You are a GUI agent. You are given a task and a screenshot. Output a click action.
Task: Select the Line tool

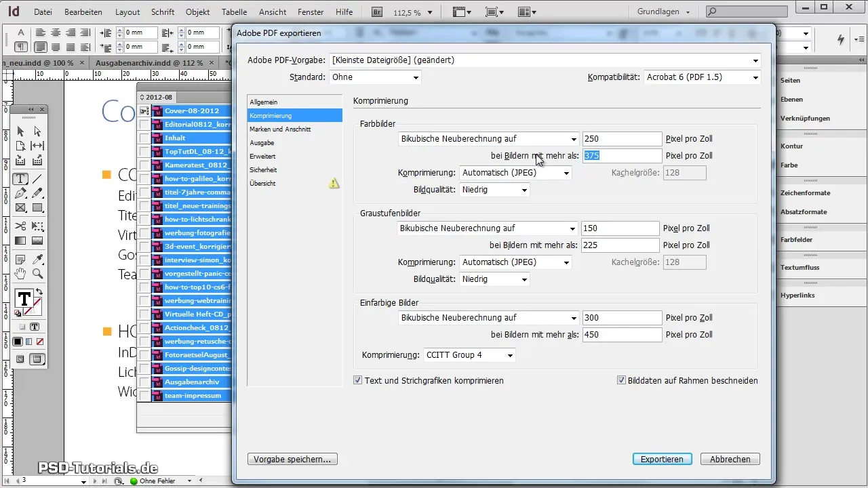(37, 179)
